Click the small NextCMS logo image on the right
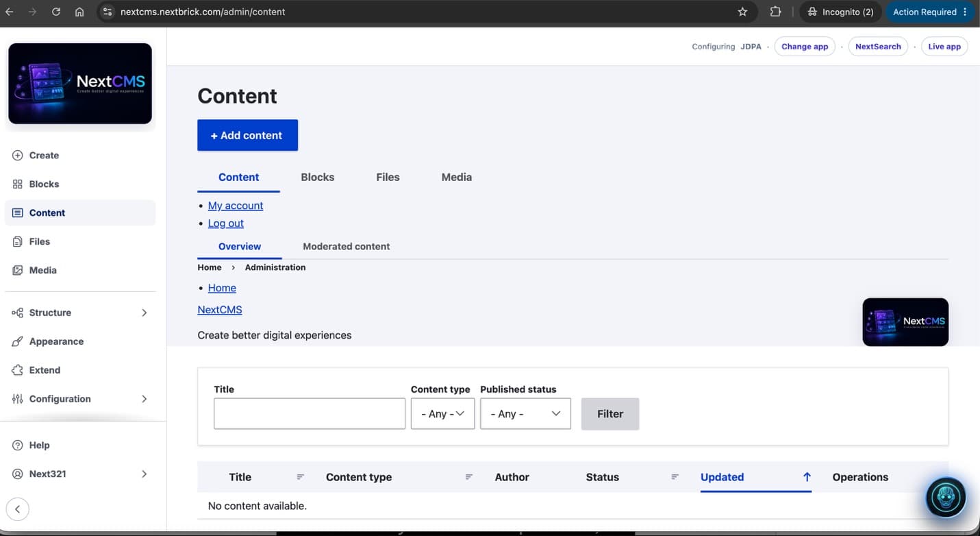The image size is (980, 536). (905, 322)
